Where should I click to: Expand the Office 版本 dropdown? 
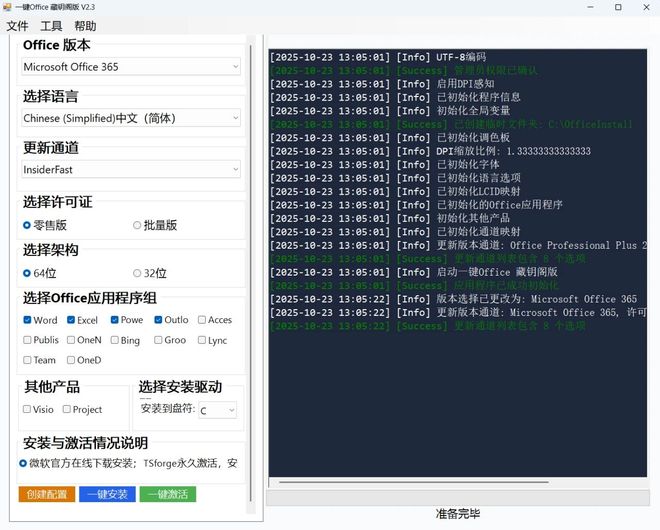click(131, 67)
